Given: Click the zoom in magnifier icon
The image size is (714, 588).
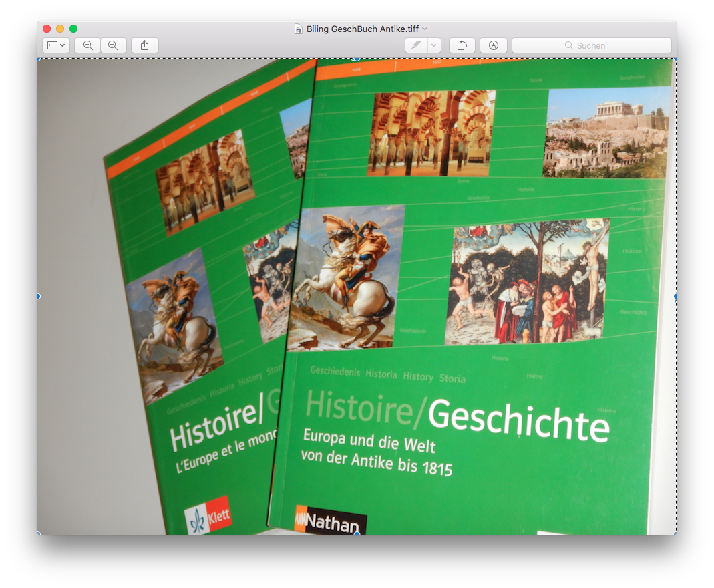Looking at the screenshot, I should 113,45.
